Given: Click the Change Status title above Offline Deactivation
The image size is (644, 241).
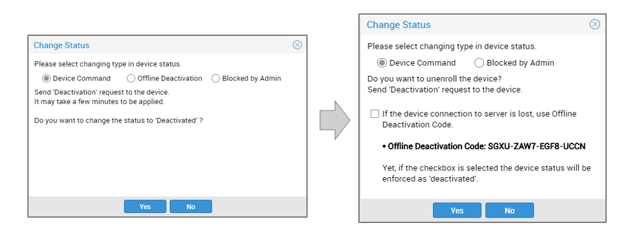Looking at the screenshot, I should click(62, 45).
